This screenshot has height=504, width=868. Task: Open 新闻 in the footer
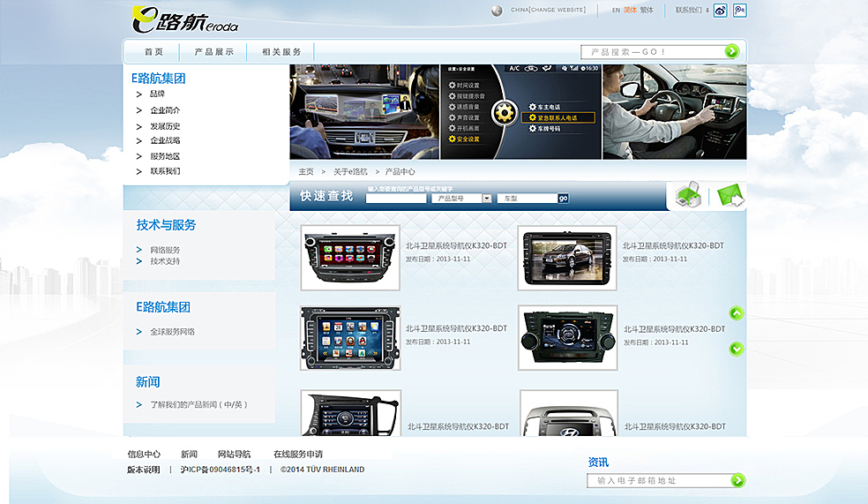coord(189,455)
